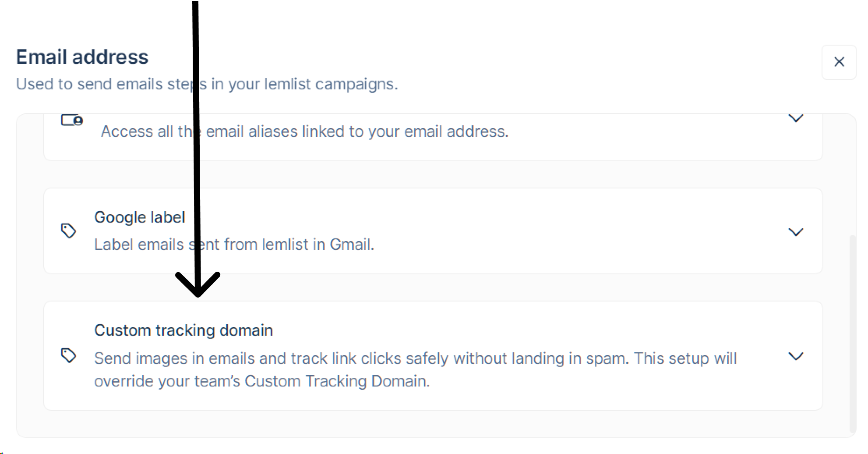Close the Email address dialog

click(x=839, y=62)
